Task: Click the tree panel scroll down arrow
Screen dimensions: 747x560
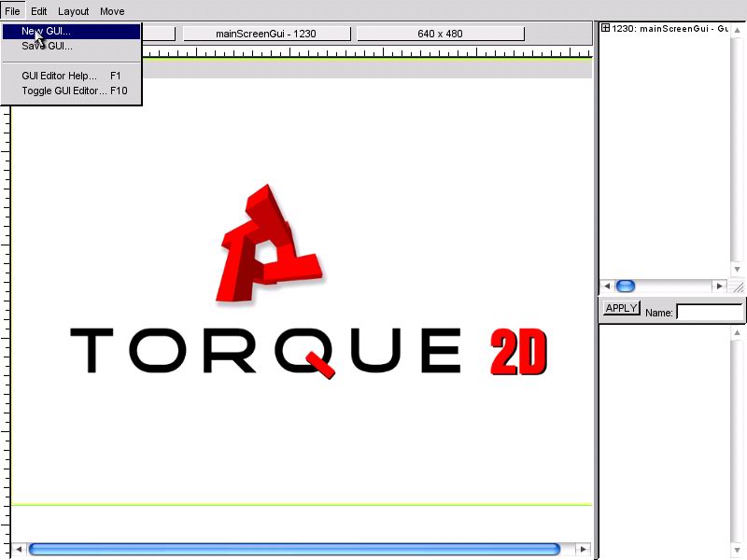Action: pyautogui.click(x=737, y=269)
